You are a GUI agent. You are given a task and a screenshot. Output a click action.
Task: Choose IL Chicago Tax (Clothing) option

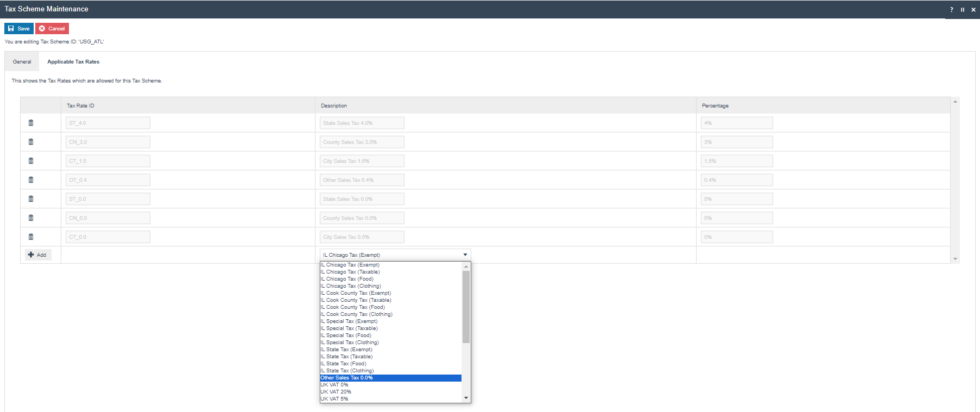click(x=390, y=286)
